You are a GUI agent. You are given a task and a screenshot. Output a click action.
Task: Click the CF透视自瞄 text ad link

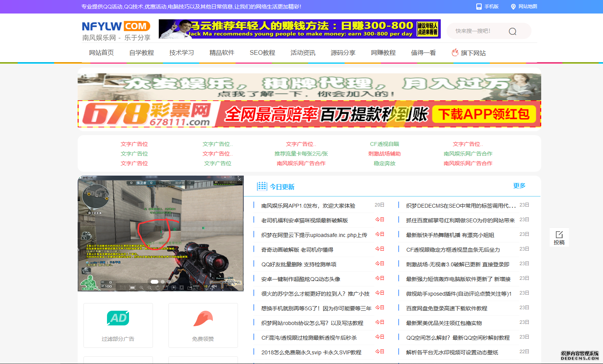[x=384, y=144]
